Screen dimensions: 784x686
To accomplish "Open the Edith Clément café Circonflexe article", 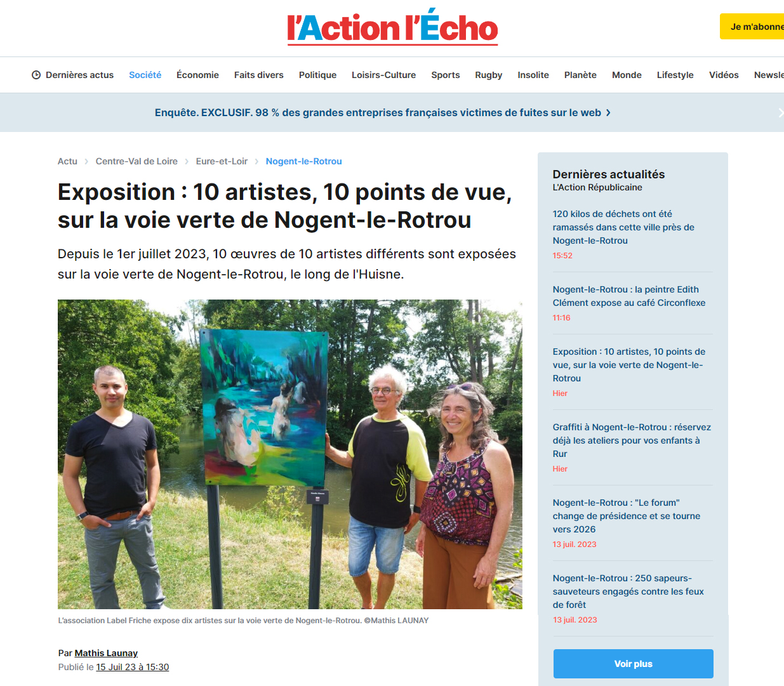I will pyautogui.click(x=629, y=296).
